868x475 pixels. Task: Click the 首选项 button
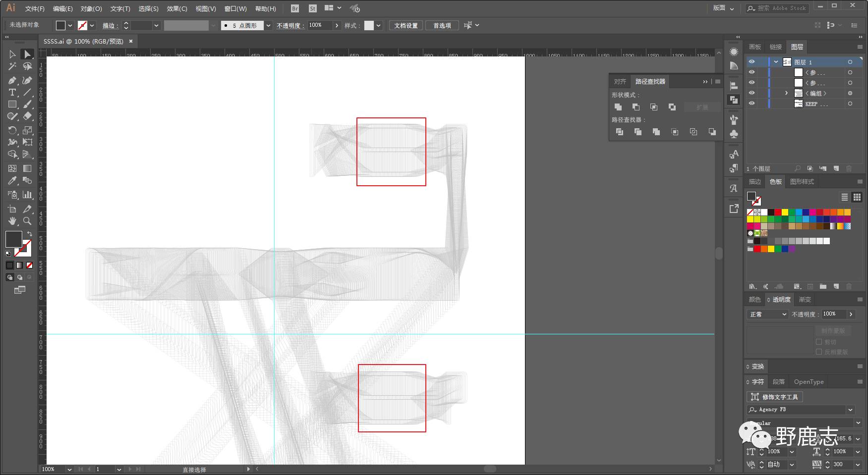(442, 26)
